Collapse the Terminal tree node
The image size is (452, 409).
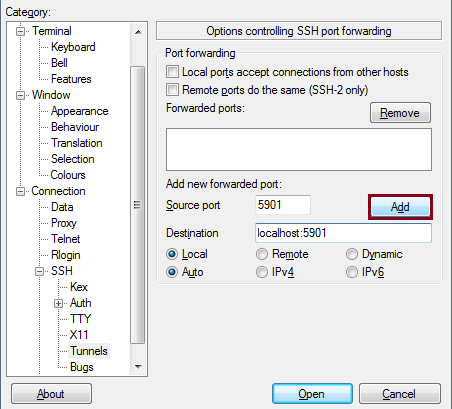[x=20, y=31]
